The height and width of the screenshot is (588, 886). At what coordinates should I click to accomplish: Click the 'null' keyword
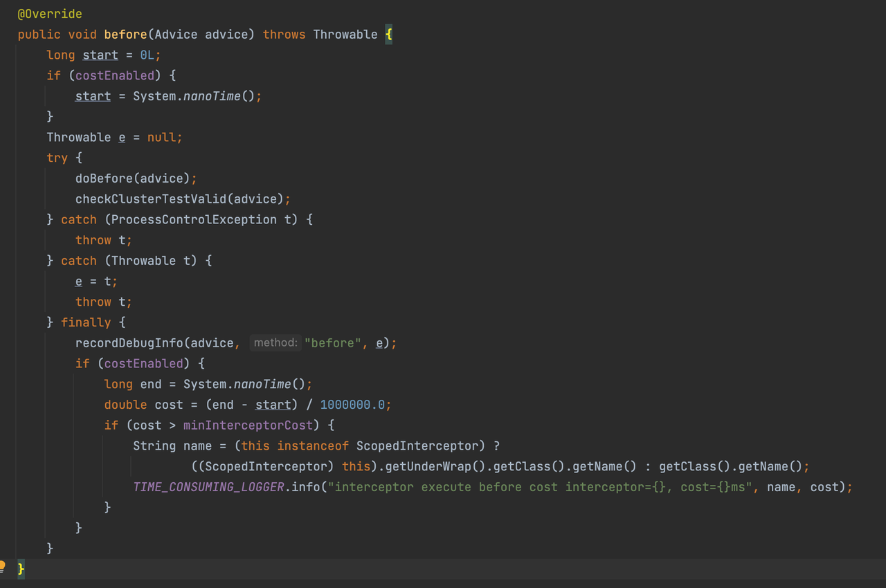coord(161,138)
